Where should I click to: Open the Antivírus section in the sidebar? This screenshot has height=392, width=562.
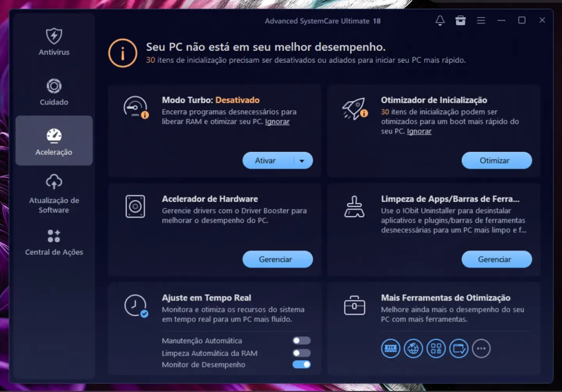(54, 42)
